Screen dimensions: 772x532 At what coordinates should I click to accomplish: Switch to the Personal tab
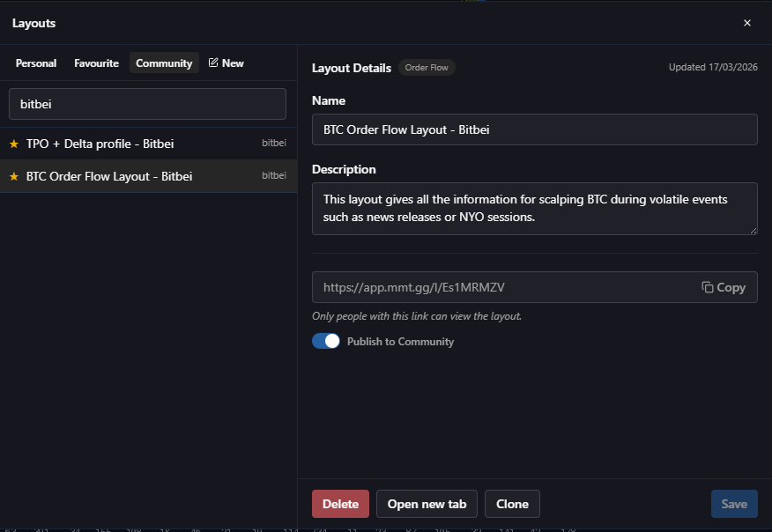[x=36, y=63]
